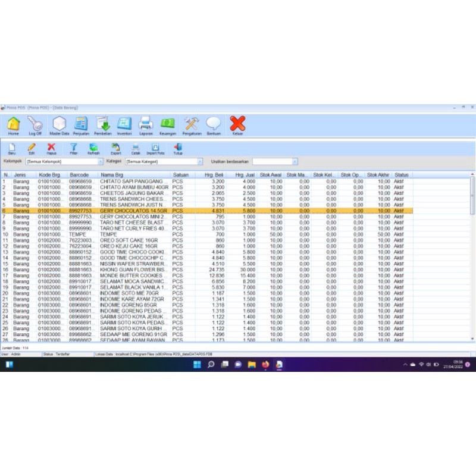Create a new item with Baru
This screenshot has height=476, width=476.
tap(12, 149)
